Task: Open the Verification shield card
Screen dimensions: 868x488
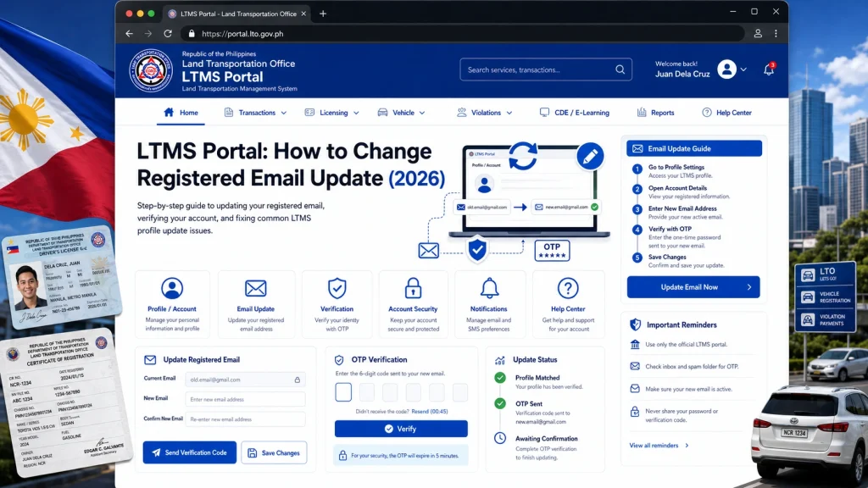Action: (x=337, y=304)
